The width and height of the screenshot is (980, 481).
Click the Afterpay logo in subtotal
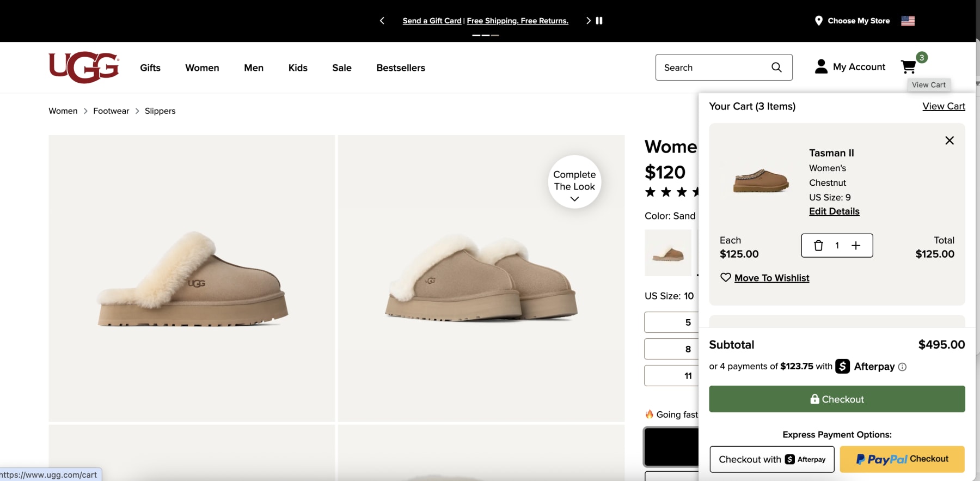coord(865,367)
